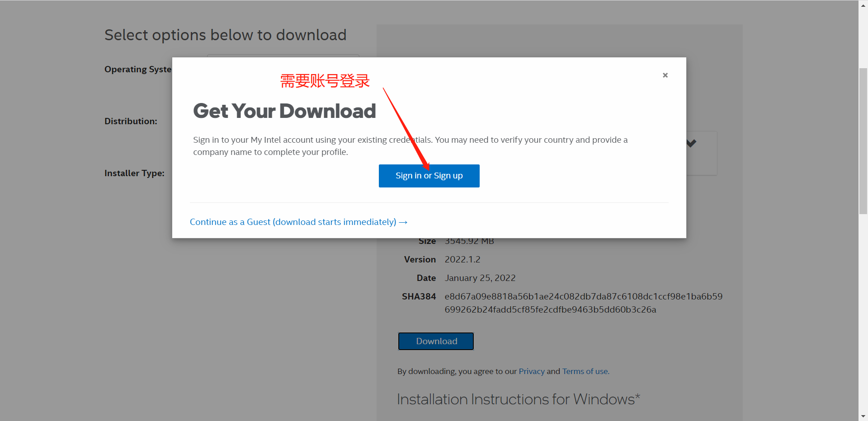Click the SHA384 hash value
868x421 pixels.
(584, 303)
